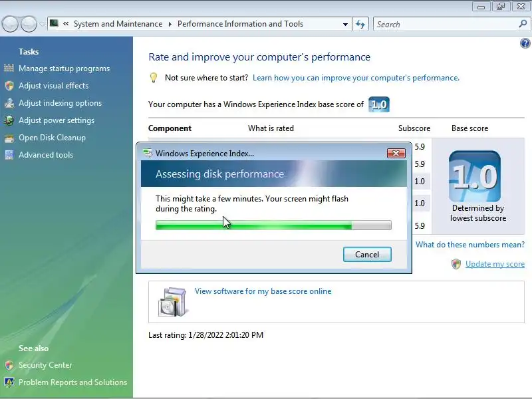The width and height of the screenshot is (532, 399).
Task: Click the Advanced tools icon
Action: click(9, 155)
